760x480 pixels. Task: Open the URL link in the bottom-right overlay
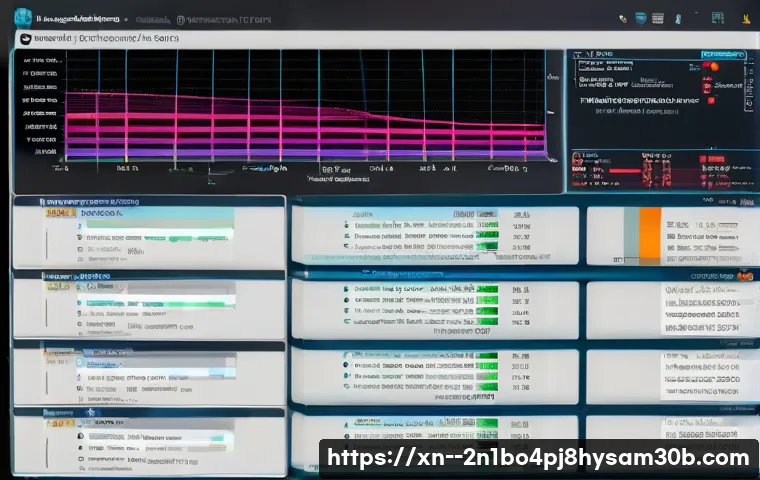[x=539, y=458]
